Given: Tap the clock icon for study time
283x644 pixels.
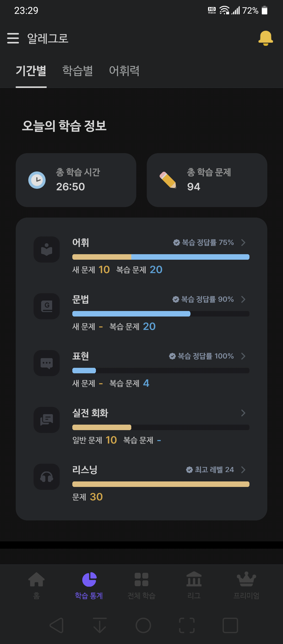Looking at the screenshot, I should pyautogui.click(x=37, y=180).
